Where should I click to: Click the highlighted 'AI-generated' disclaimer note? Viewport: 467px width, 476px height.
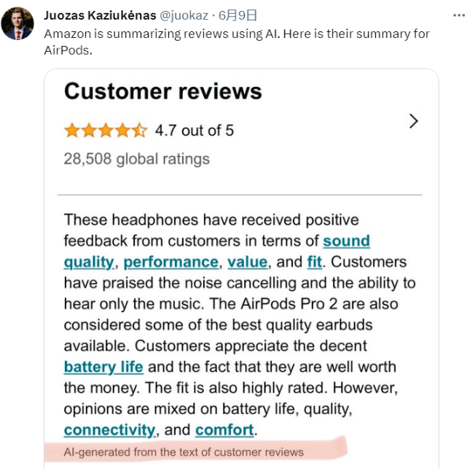click(x=184, y=452)
